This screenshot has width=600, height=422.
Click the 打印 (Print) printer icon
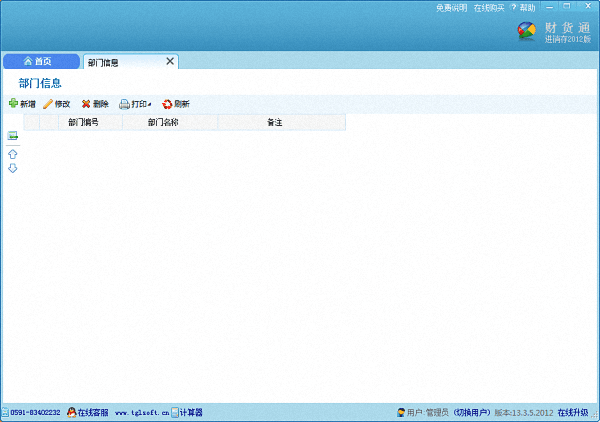coord(125,104)
